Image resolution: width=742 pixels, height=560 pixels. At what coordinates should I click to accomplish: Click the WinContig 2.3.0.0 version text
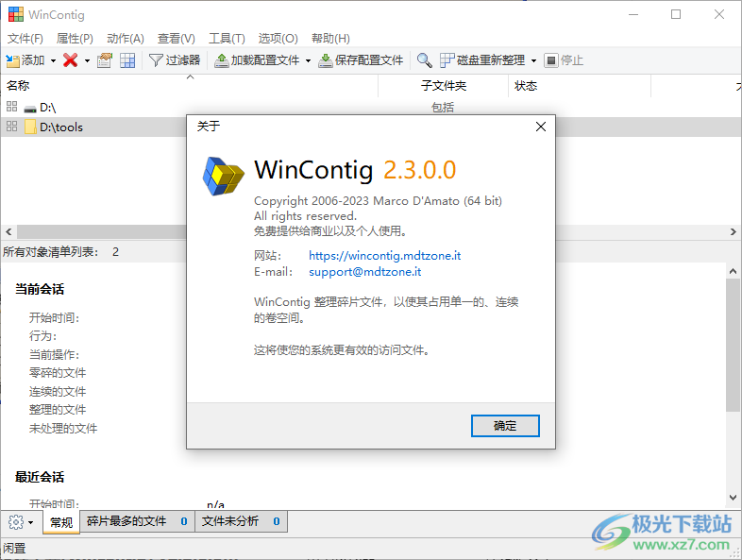(355, 170)
